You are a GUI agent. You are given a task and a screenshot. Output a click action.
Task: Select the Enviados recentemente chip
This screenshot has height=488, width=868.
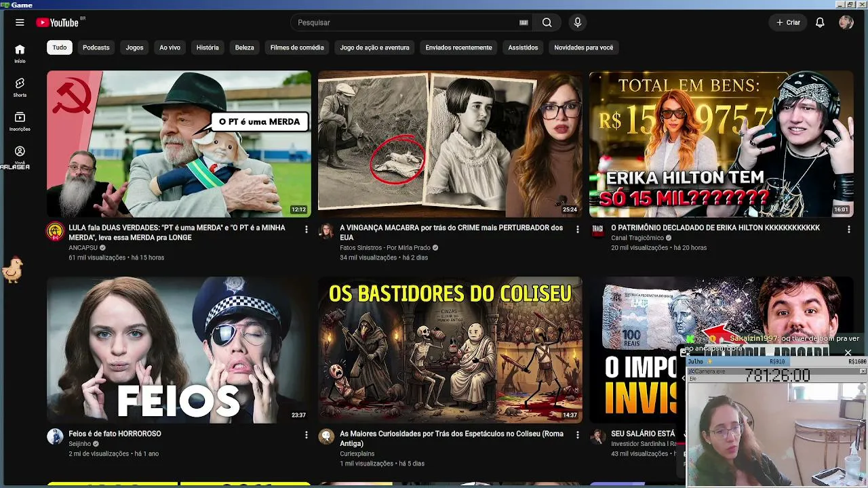coord(458,47)
